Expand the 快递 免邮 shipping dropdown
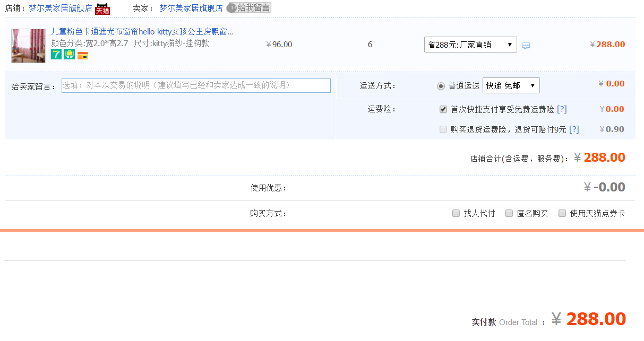The image size is (644, 341). click(511, 85)
